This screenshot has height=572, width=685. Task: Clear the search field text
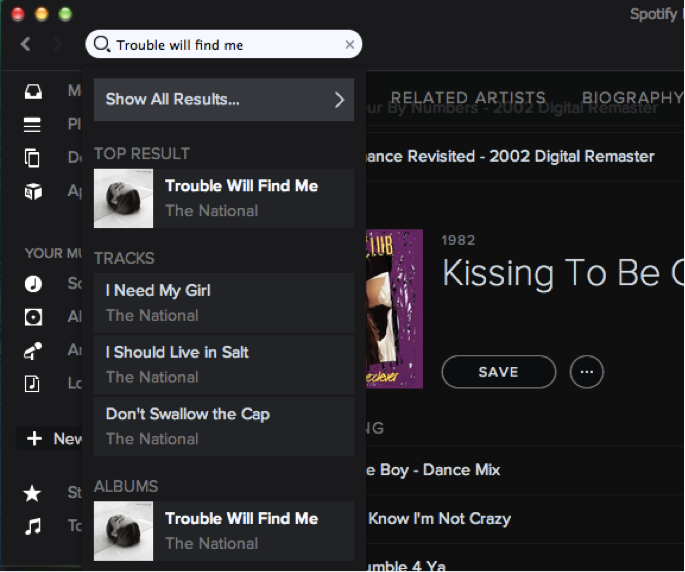350,44
